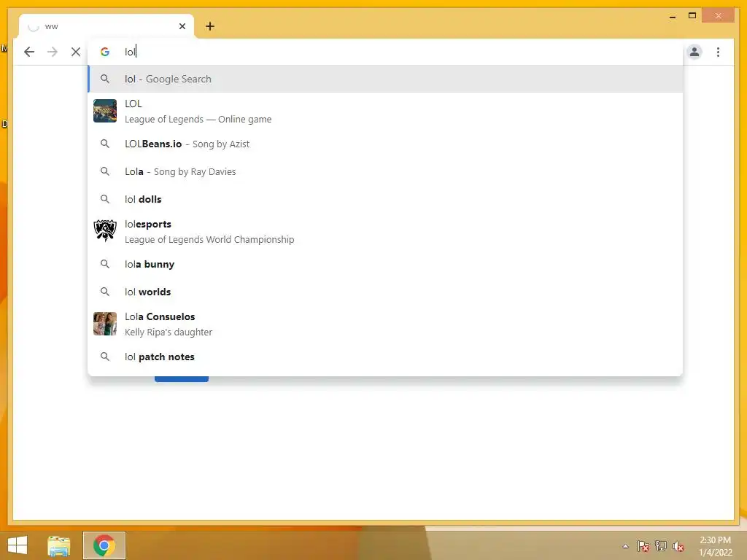Click the network status tray icon

pos(661,546)
